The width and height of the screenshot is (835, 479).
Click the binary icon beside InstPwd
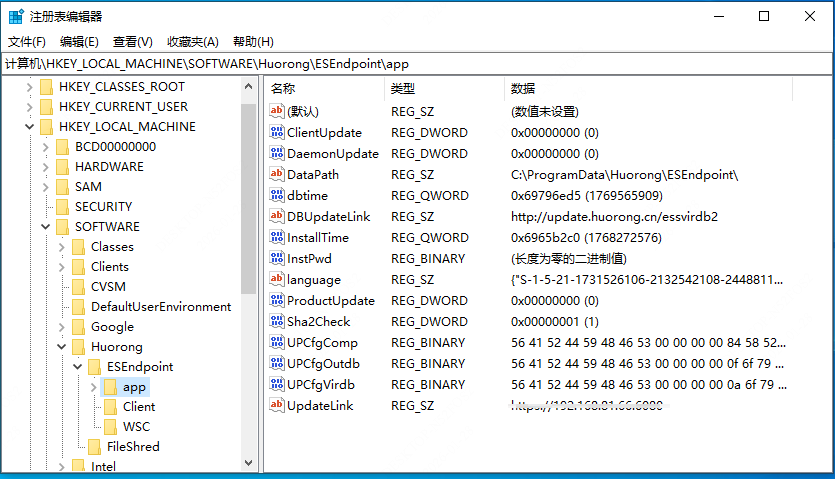pos(276,258)
